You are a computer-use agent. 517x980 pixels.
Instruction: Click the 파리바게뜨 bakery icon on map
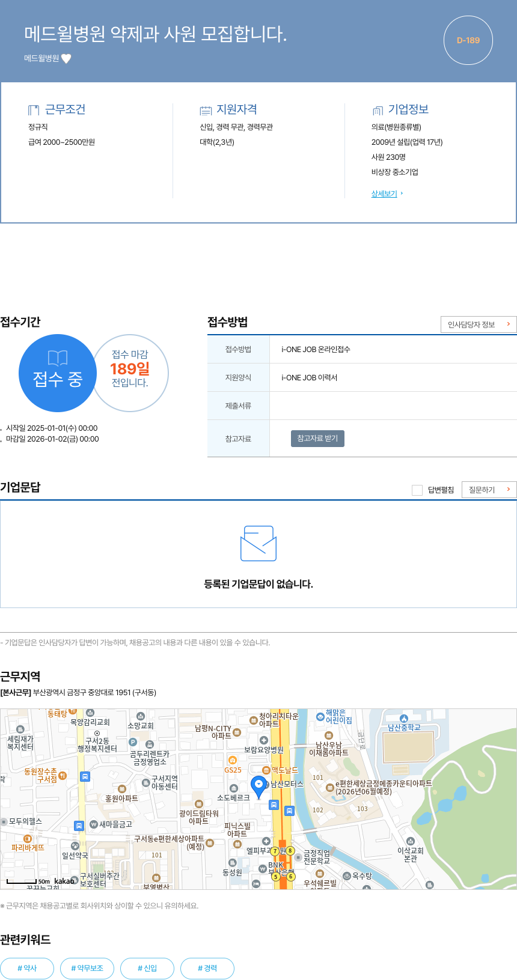click(x=27, y=839)
